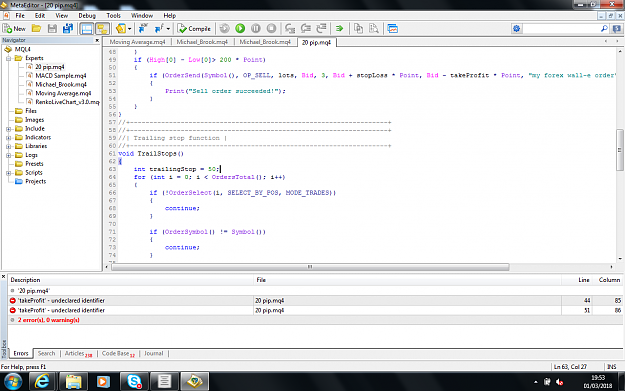Create a new file with New button
625x391 pixels.
(x=14, y=29)
